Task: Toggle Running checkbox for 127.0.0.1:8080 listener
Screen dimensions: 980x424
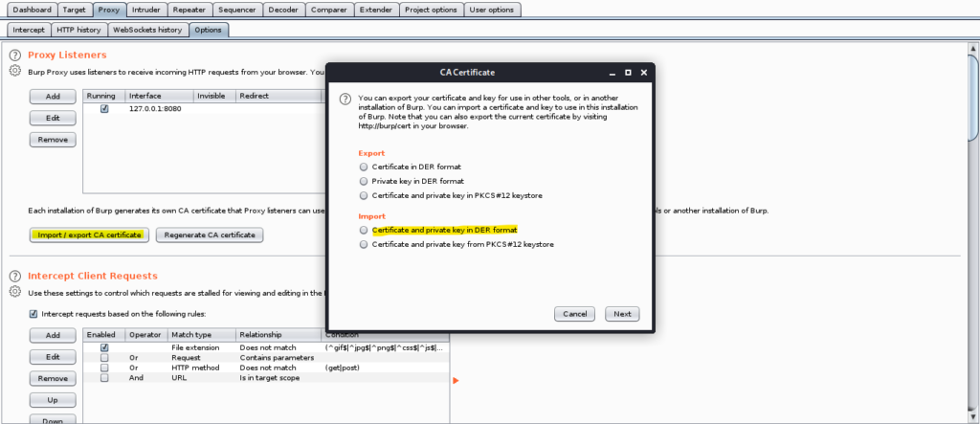Action: click(104, 108)
